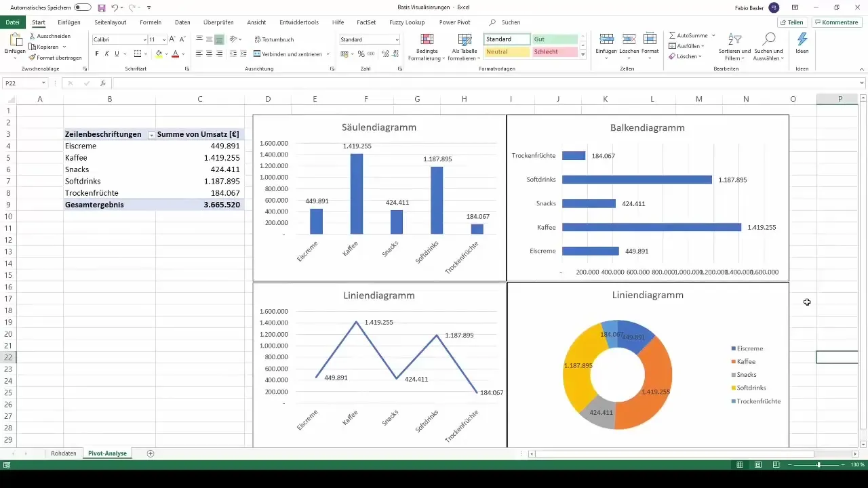
Task: Click the thousands separator 000 icon
Action: coord(370,54)
